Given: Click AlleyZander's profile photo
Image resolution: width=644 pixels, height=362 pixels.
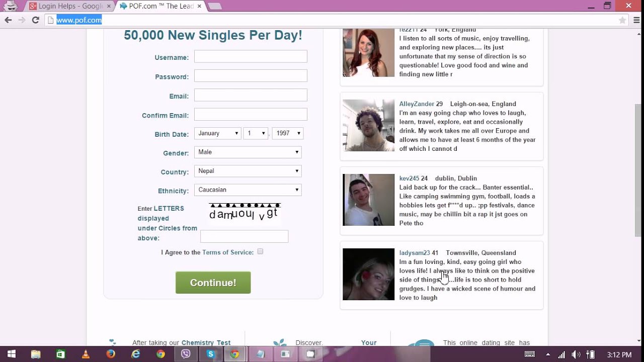Looking at the screenshot, I should tap(368, 125).
